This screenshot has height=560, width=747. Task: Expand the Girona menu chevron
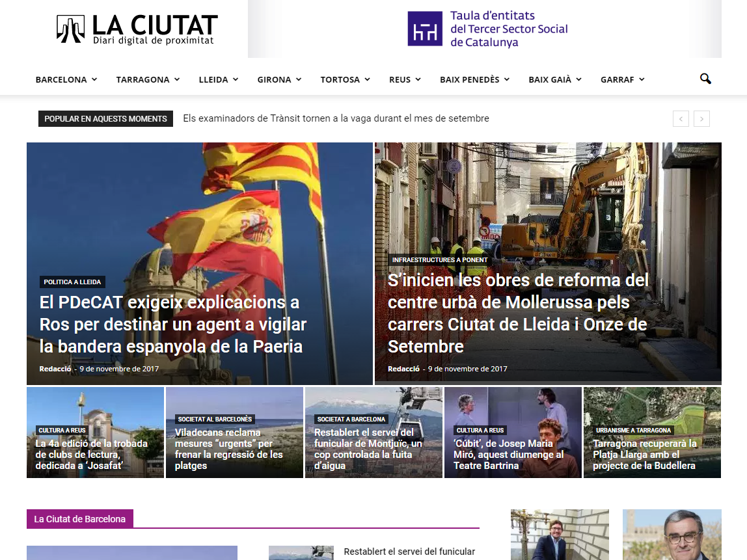[299, 79]
